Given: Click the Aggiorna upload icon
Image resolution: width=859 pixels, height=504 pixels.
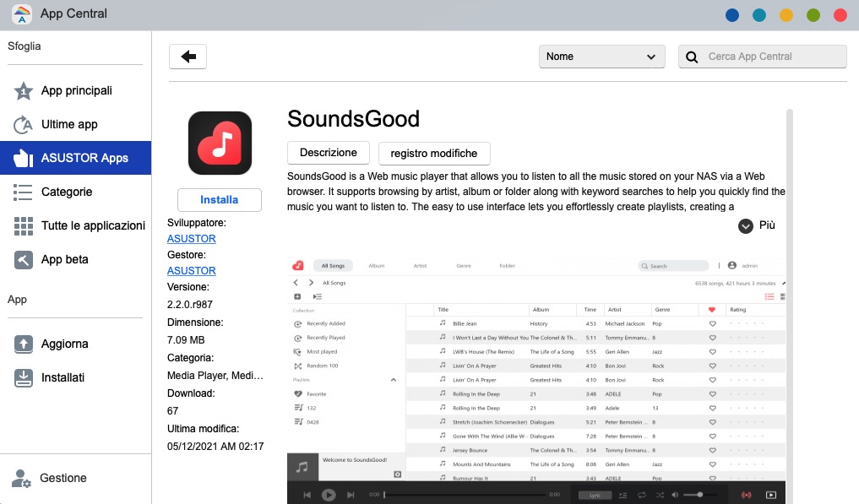Looking at the screenshot, I should click(23, 344).
